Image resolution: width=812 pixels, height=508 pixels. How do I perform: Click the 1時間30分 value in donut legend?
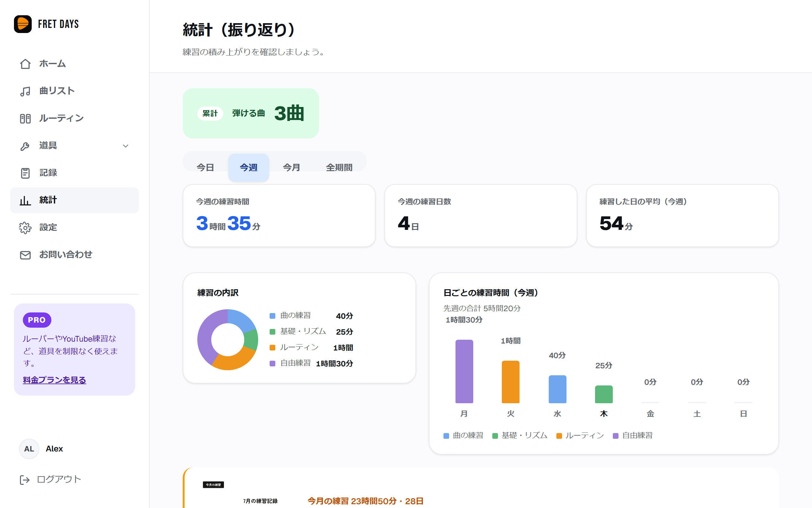pyautogui.click(x=335, y=364)
